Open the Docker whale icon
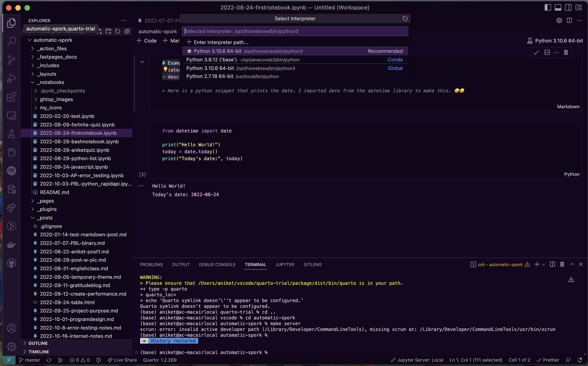The image size is (588, 366). pyautogui.click(x=11, y=245)
